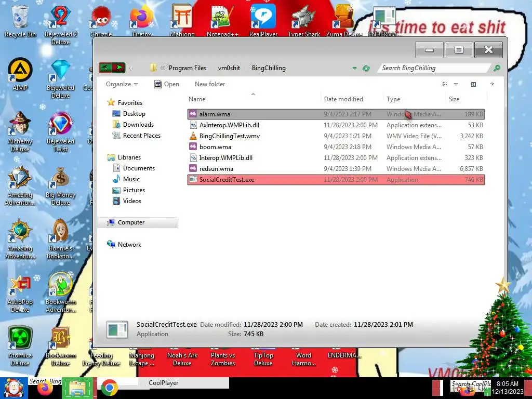Open recent pages dropdown arrow

coord(131,69)
